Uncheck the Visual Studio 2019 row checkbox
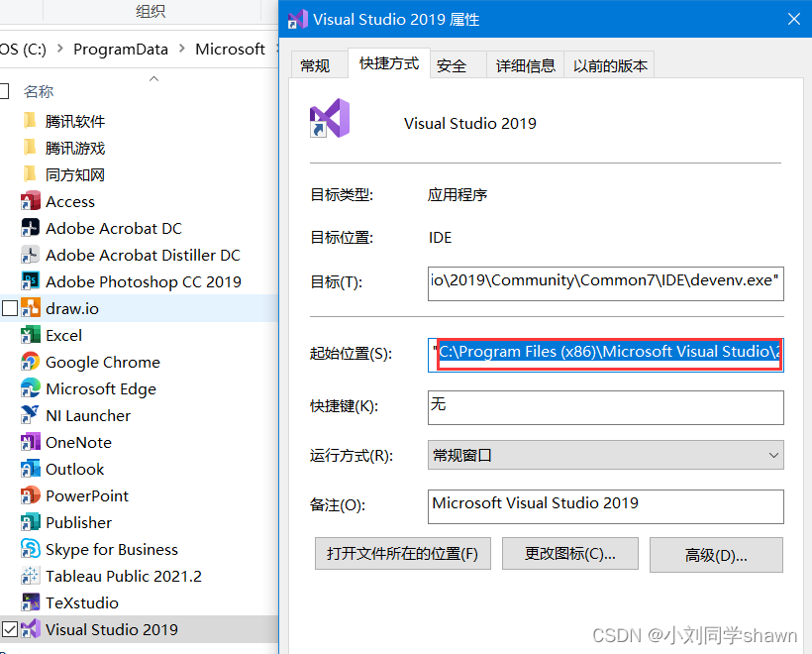 [10, 629]
